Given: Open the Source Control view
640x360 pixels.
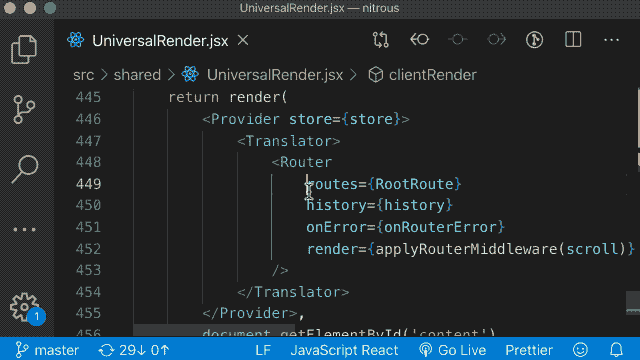Looking at the screenshot, I should coord(24,109).
